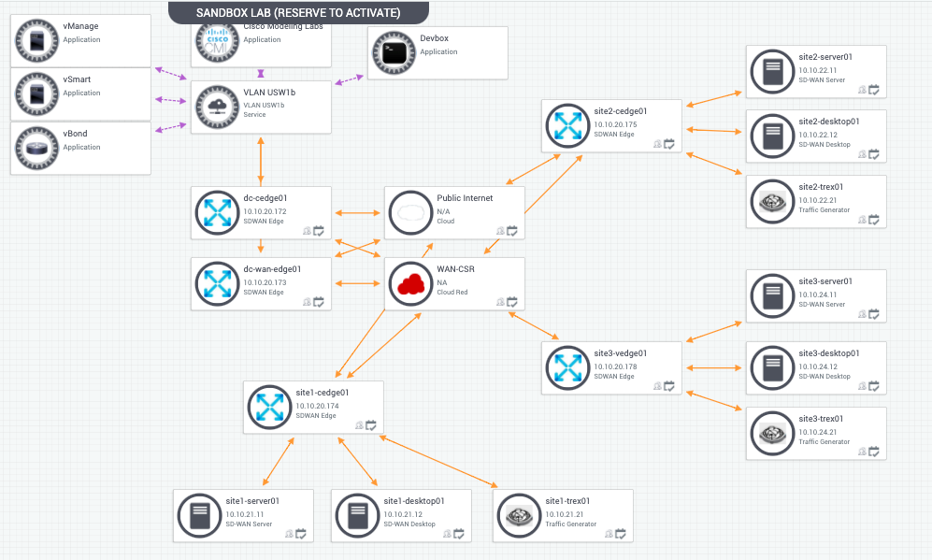Select the vManage application icon
Screen dimensions: 932x560
tap(36, 39)
